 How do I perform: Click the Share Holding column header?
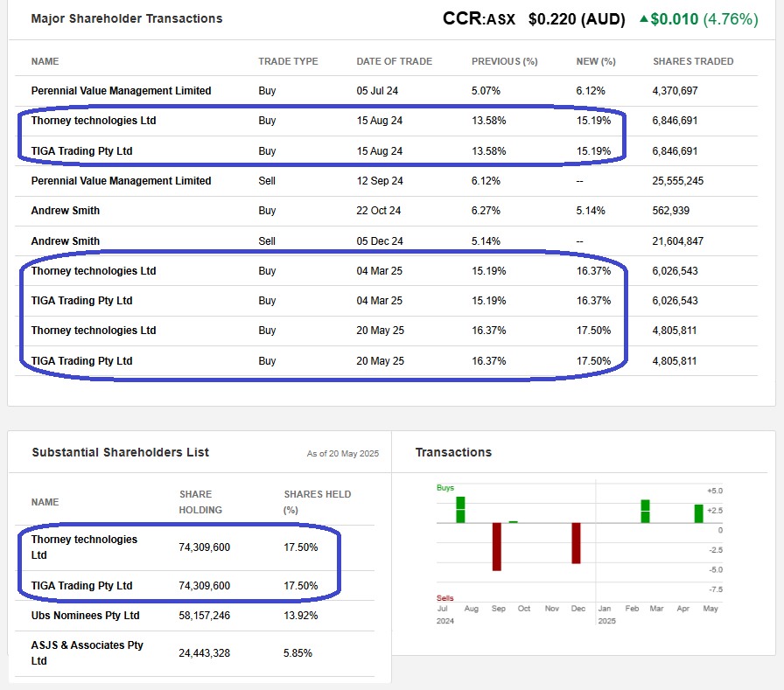(x=200, y=502)
